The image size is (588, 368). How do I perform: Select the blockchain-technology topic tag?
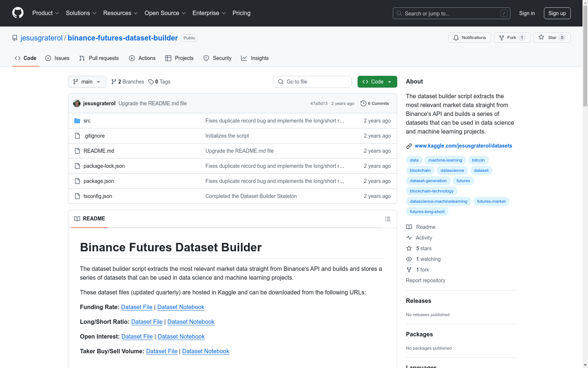coord(432,191)
